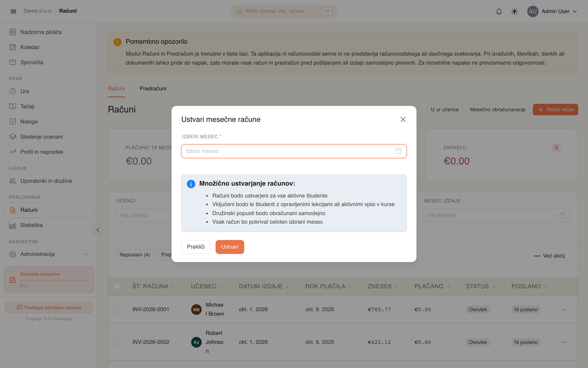The width and height of the screenshot is (588, 368).
Task: Click the Uporabniki in družine people icon
Action: (13, 181)
